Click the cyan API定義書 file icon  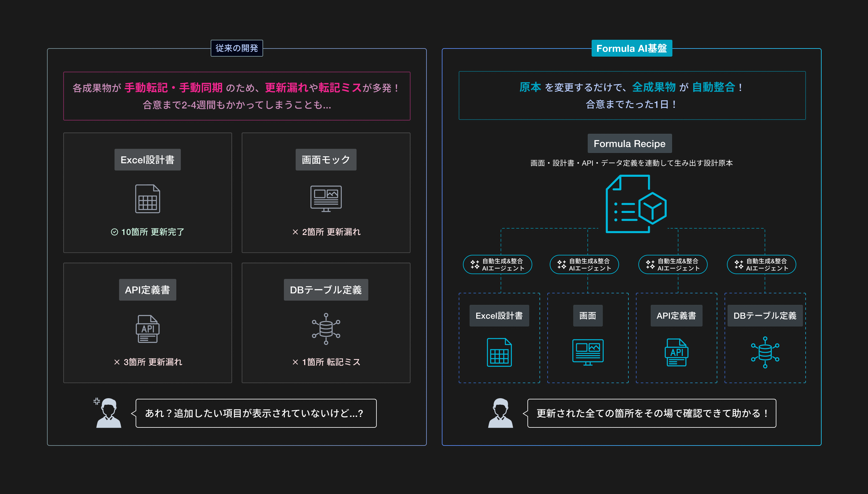click(x=676, y=352)
